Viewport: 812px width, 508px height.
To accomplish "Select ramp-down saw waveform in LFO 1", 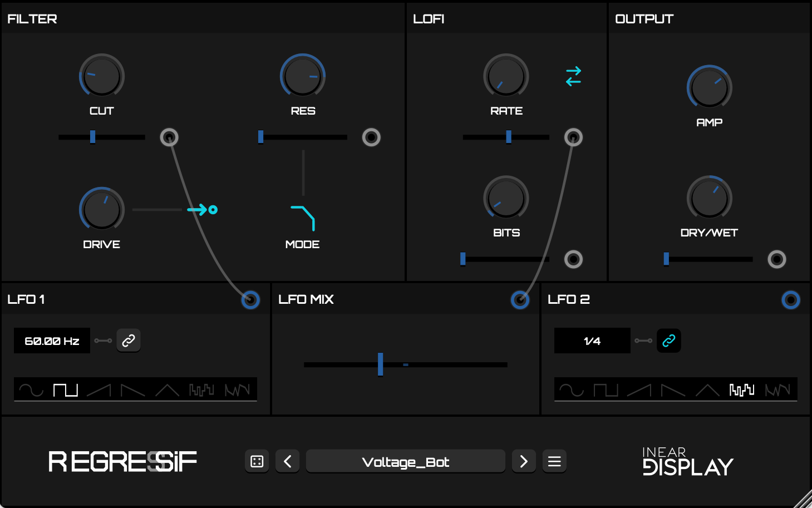I will pyautogui.click(x=134, y=390).
